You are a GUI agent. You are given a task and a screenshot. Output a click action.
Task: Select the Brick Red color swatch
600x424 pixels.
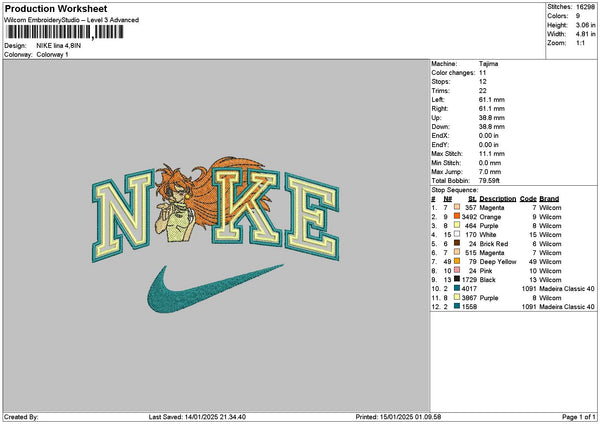457,243
